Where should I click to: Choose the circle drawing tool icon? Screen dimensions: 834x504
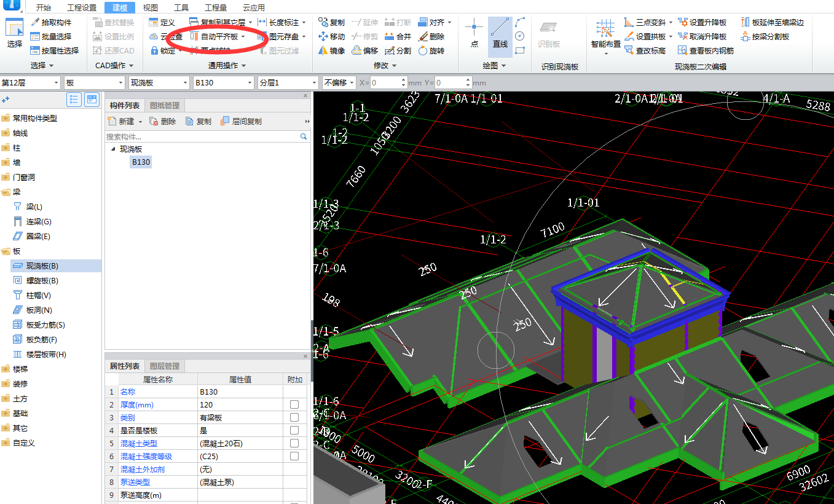[x=520, y=36]
